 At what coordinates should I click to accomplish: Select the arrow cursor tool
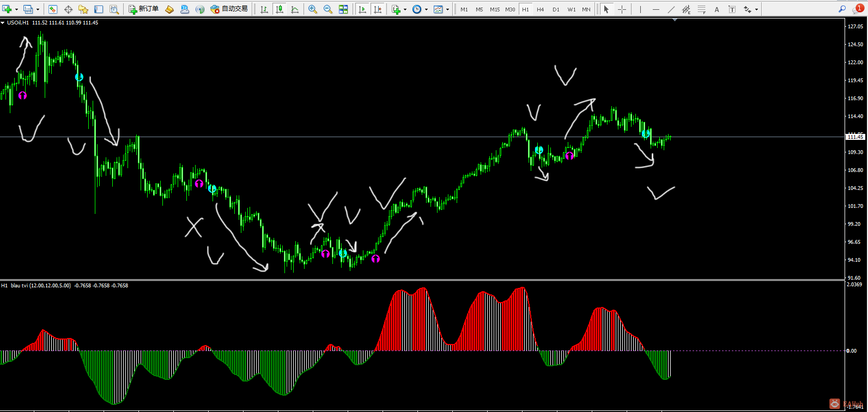[606, 9]
